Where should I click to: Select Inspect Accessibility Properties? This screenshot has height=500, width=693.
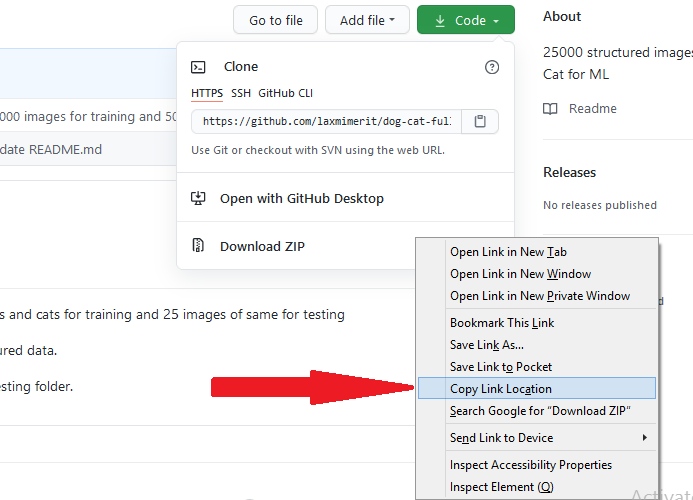tap(537, 465)
